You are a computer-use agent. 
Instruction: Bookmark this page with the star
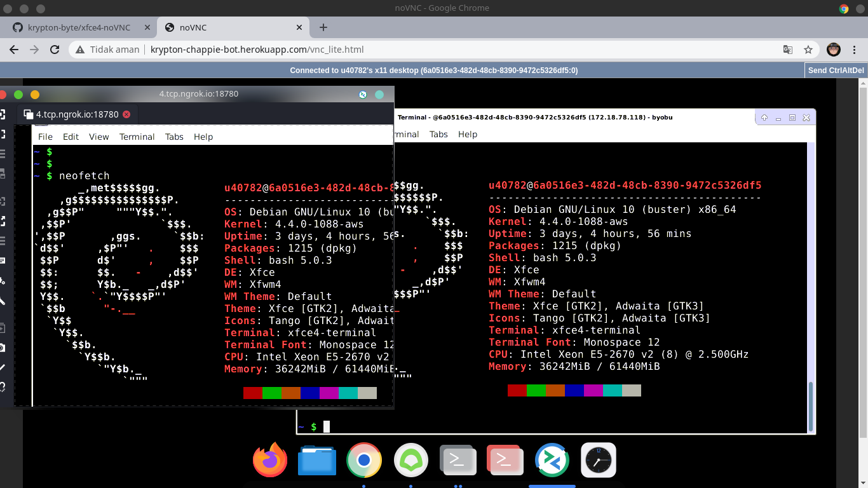[808, 50]
